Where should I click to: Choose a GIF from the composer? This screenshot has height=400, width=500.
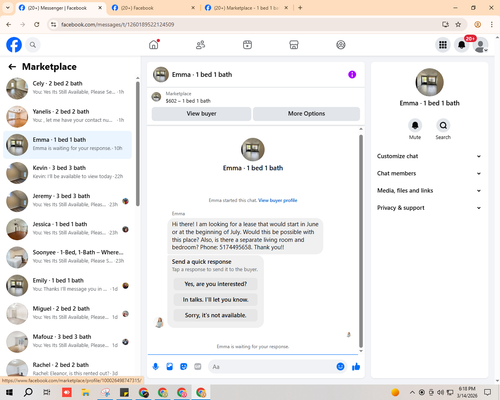tap(198, 367)
